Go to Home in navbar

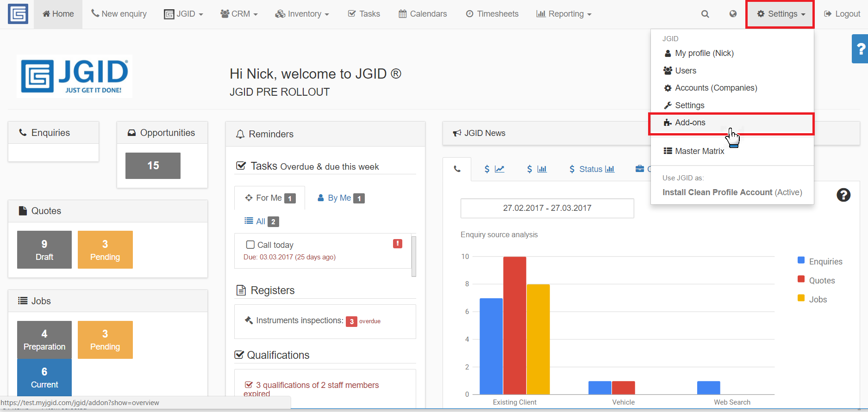coord(58,14)
